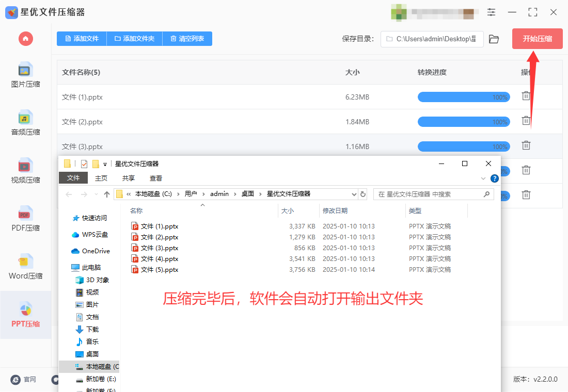
Task: Open 图片压缩 image compression module
Action: click(25, 75)
